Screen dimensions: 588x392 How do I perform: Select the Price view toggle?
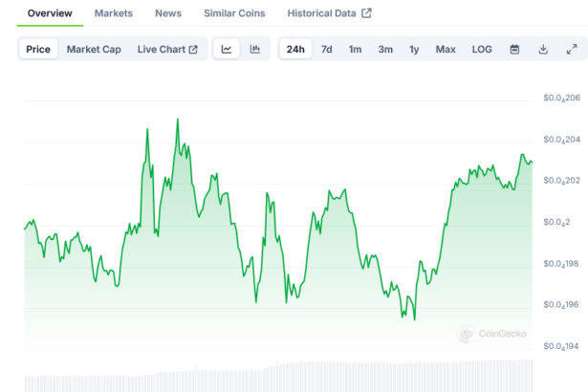(x=38, y=50)
